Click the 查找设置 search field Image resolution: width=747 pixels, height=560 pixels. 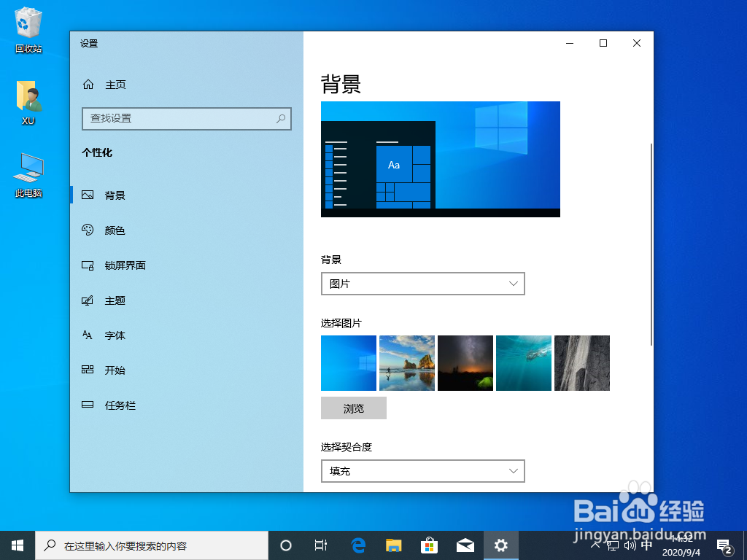(x=186, y=119)
